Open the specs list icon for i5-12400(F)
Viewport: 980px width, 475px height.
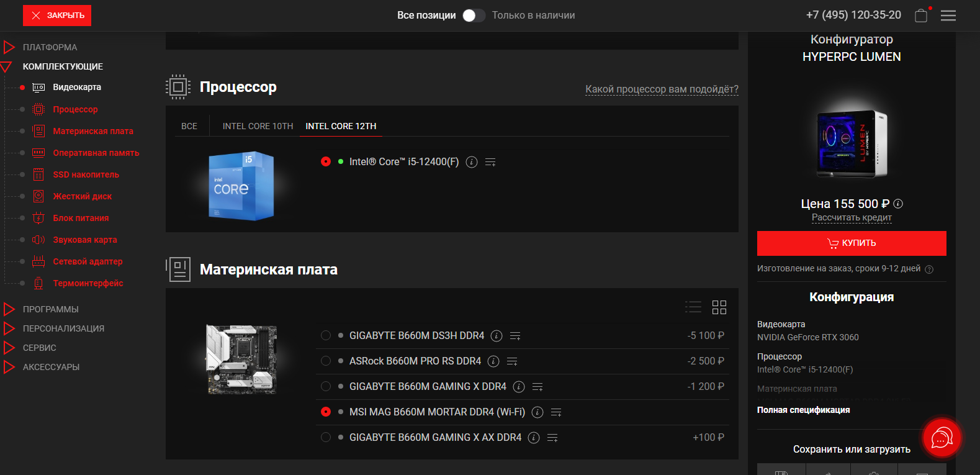point(490,162)
